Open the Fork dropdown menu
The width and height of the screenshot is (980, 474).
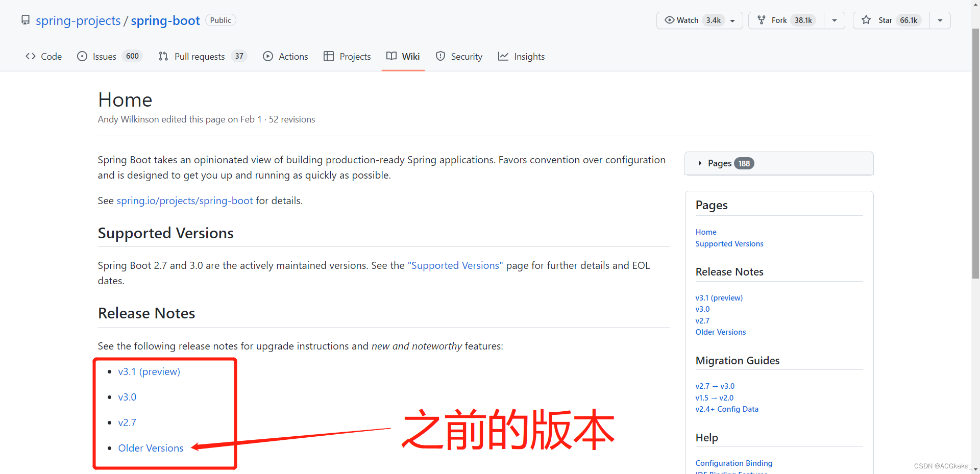click(834, 20)
